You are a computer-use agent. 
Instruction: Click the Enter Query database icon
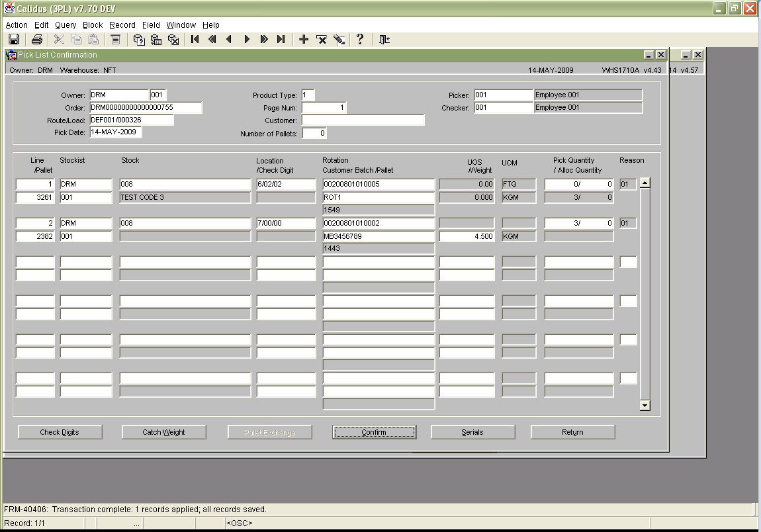(139, 39)
